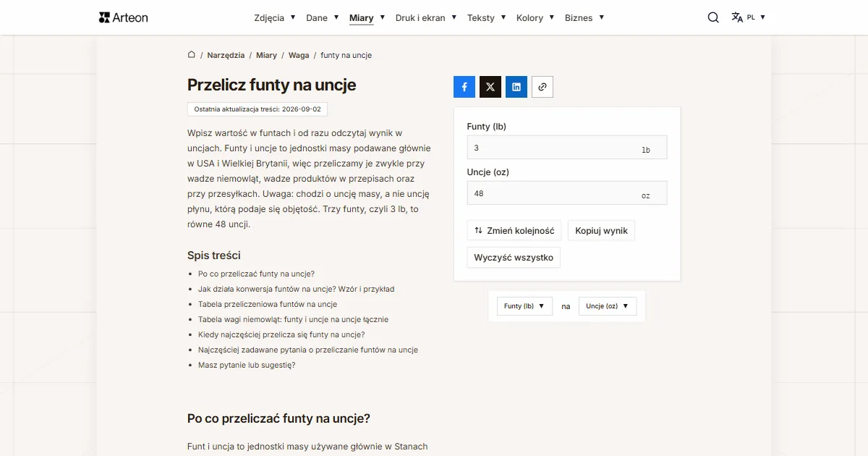Share the page on Facebook

(x=464, y=87)
